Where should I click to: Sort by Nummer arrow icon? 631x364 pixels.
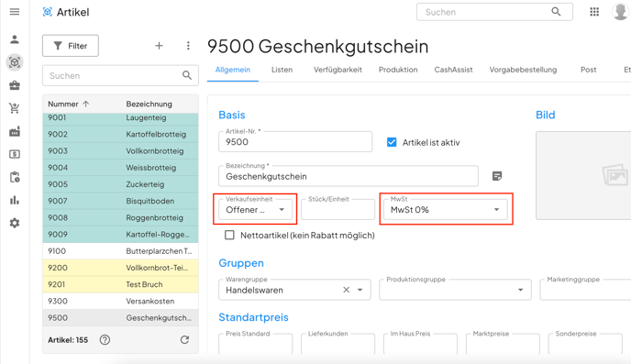[x=85, y=104]
